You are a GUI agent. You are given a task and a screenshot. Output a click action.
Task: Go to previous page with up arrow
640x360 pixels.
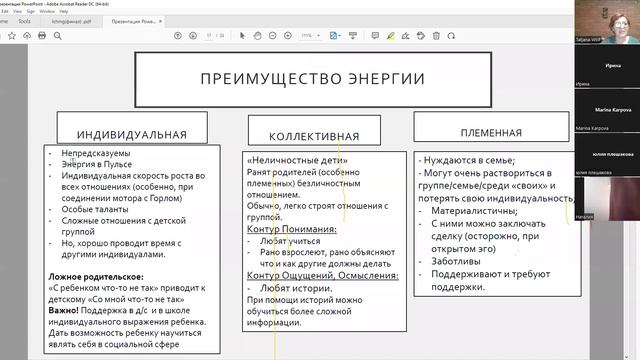coord(178,36)
